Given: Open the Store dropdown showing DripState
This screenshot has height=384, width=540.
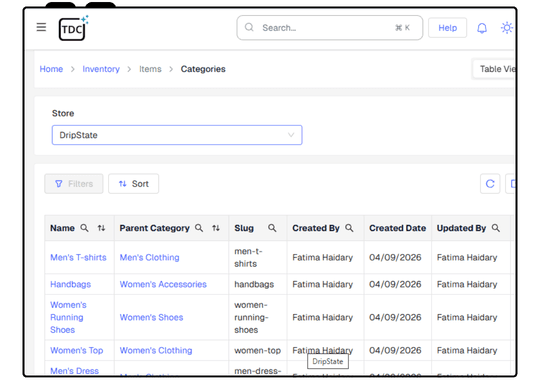Looking at the screenshot, I should click(x=177, y=135).
